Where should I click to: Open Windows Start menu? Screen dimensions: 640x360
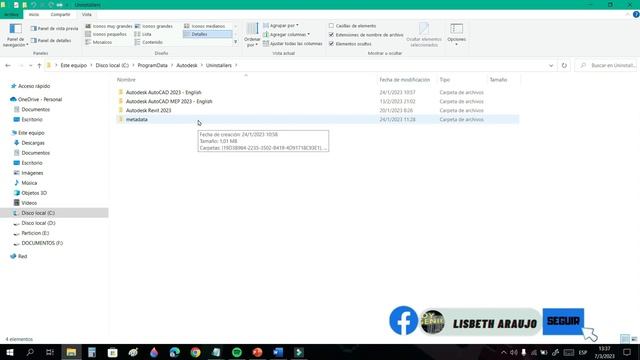click(9, 352)
